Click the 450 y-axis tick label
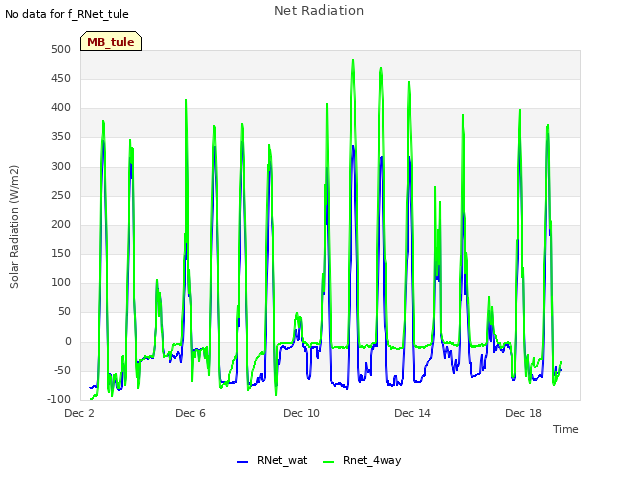Viewport: 640px width, 480px height. pyautogui.click(x=61, y=78)
